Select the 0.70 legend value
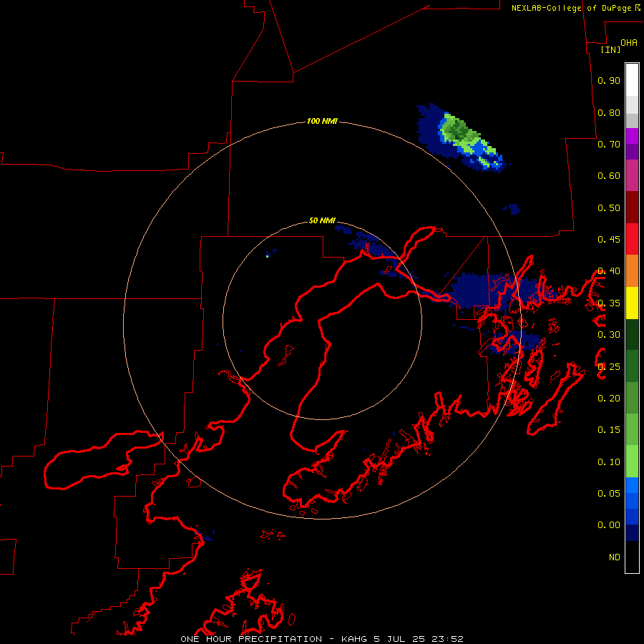This screenshot has height=644, width=644. 609,144
